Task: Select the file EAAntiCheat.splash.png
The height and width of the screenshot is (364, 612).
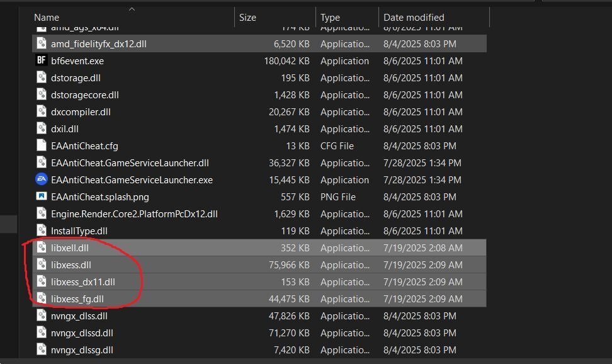Action: pos(100,197)
